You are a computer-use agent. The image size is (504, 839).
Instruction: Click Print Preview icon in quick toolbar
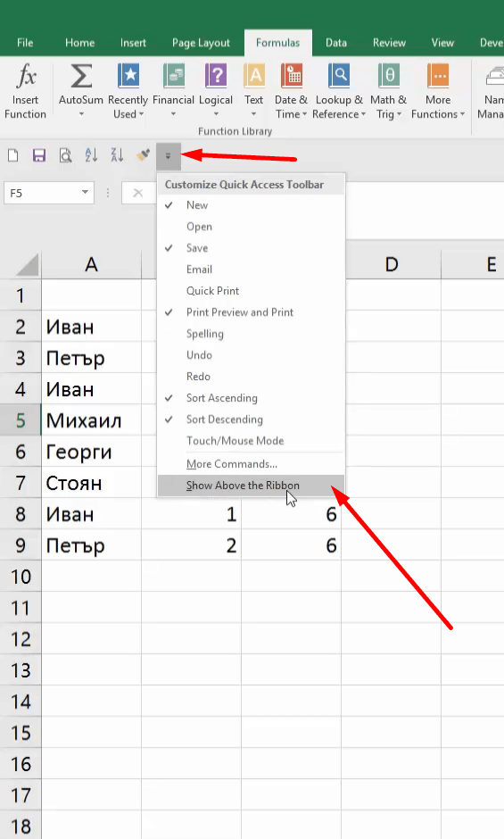pos(65,155)
